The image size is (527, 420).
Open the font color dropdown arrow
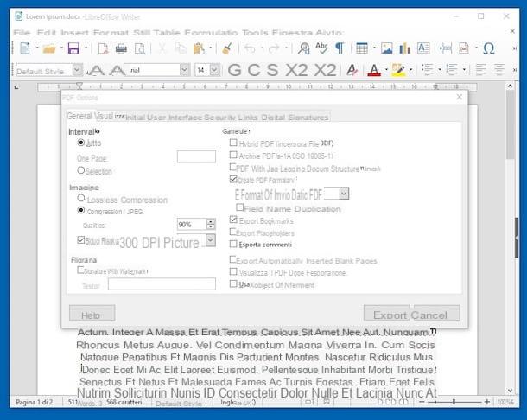pyautogui.click(x=386, y=70)
